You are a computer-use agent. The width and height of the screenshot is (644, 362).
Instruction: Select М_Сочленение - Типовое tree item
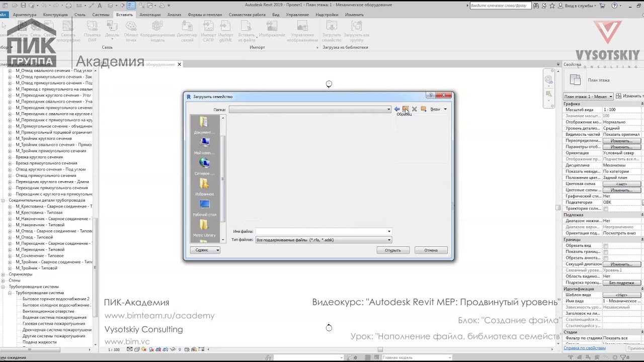coord(40,256)
